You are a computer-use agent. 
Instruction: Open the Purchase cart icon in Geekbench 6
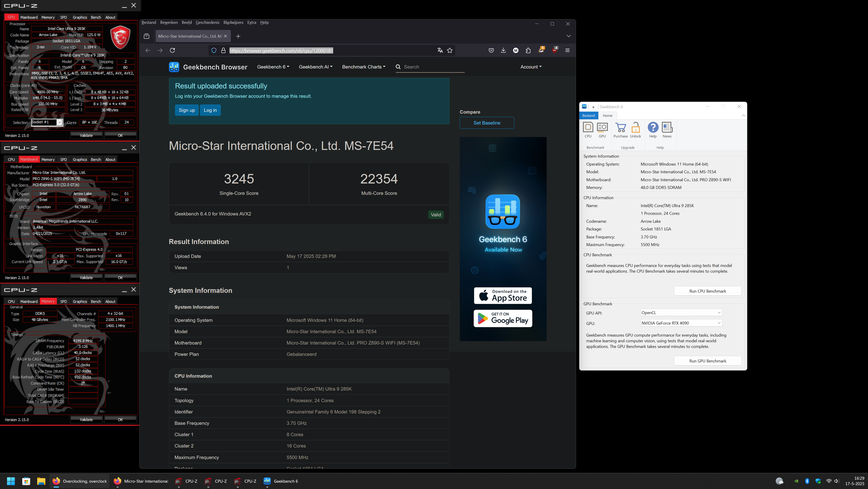pyautogui.click(x=620, y=130)
